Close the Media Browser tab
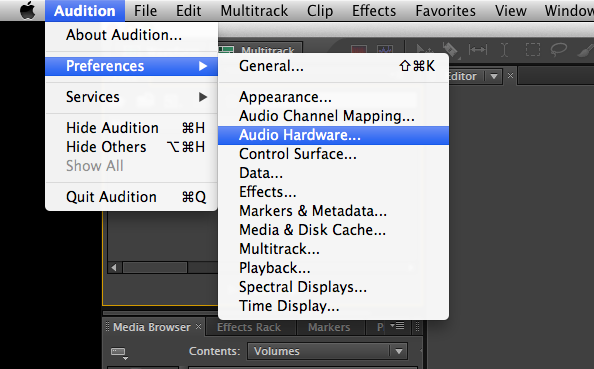This screenshot has width=594, height=369. [x=199, y=326]
